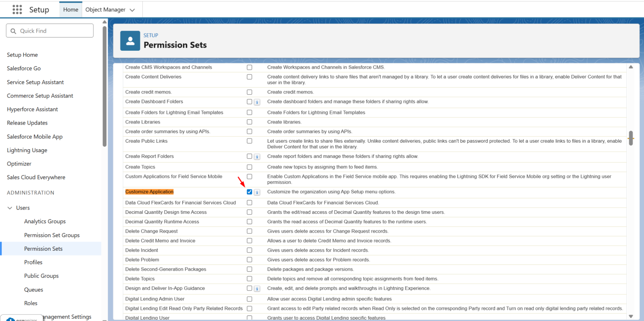Click info icon next to Create Dashboard Folders
644x321 pixels.
pyautogui.click(x=257, y=102)
